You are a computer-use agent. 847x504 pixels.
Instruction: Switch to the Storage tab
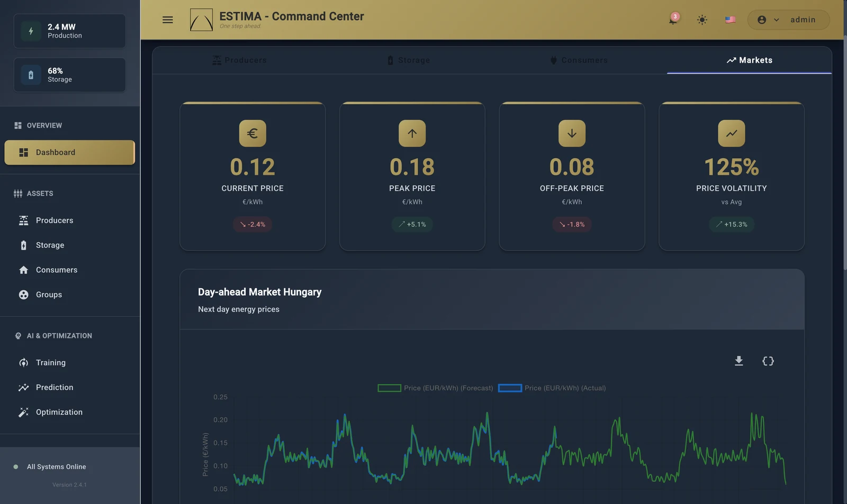(x=409, y=60)
